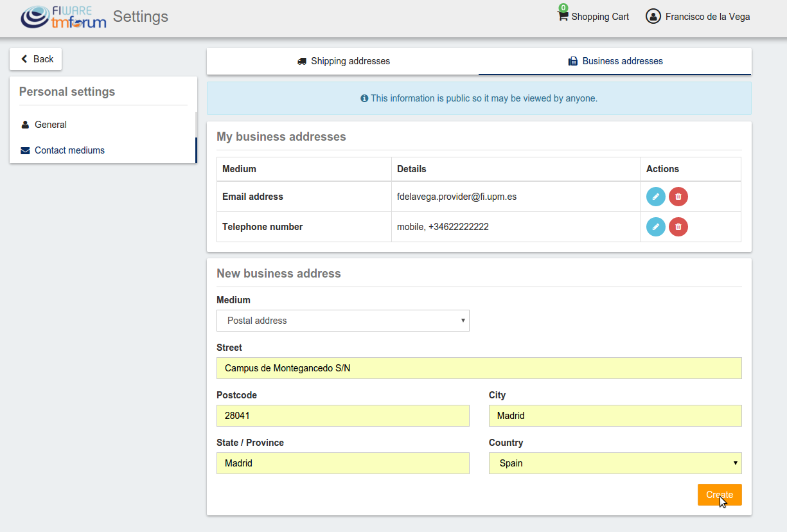The width and height of the screenshot is (787, 532).
Task: Click the fdelavega.provider@fi.upm.es cell
Action: [516, 197]
